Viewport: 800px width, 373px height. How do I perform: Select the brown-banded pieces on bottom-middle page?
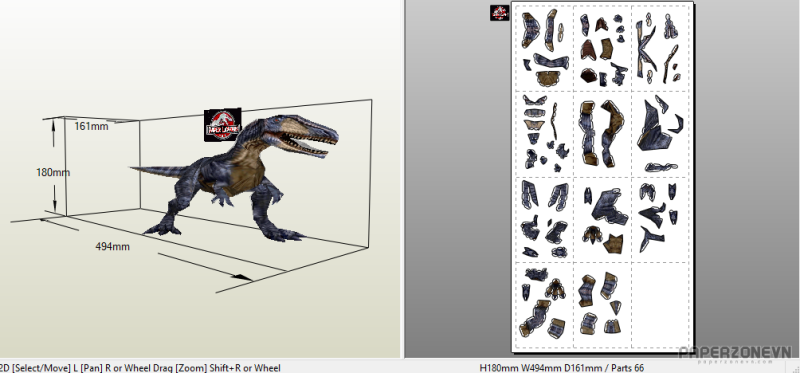[600, 303]
